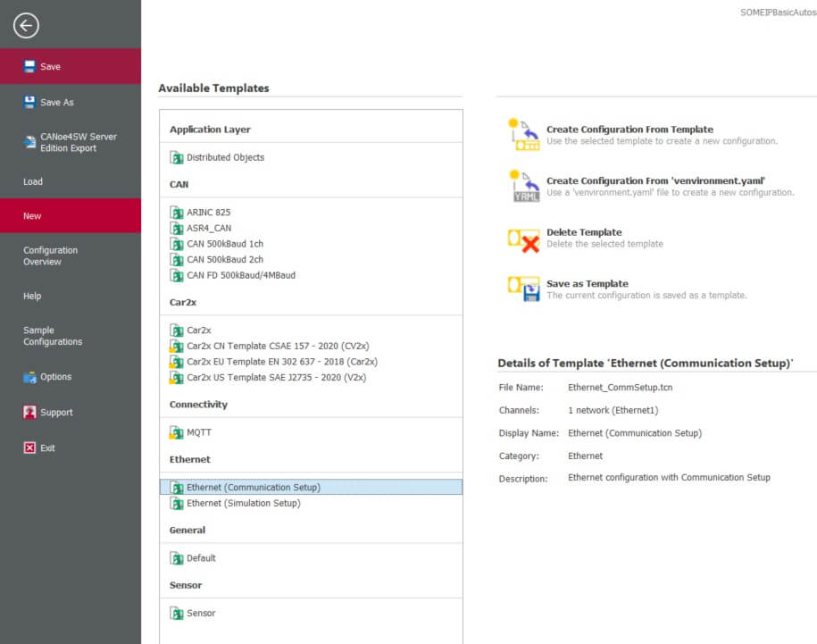
Task: Go to the Load menu item
Action: tap(33, 181)
